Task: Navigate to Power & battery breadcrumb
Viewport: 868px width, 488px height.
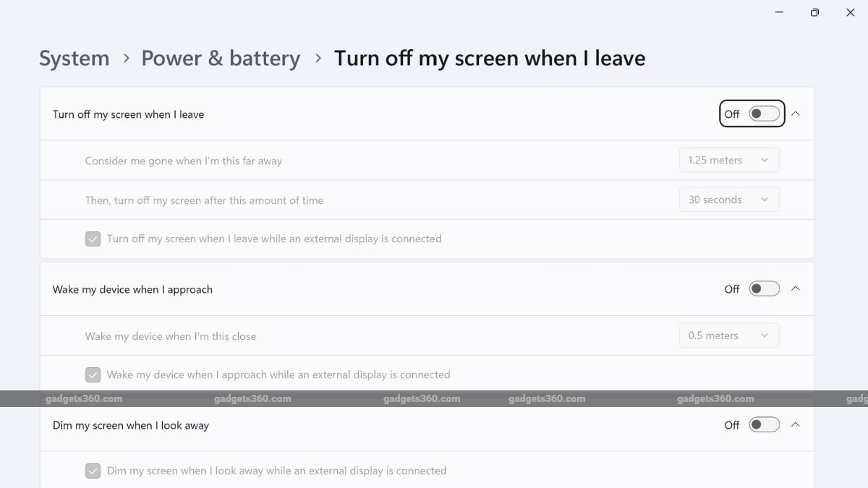Action: pos(221,59)
